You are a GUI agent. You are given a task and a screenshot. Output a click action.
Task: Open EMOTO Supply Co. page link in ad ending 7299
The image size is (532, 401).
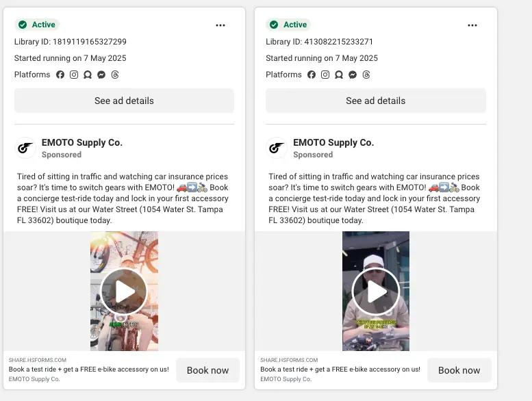pyautogui.click(x=81, y=142)
